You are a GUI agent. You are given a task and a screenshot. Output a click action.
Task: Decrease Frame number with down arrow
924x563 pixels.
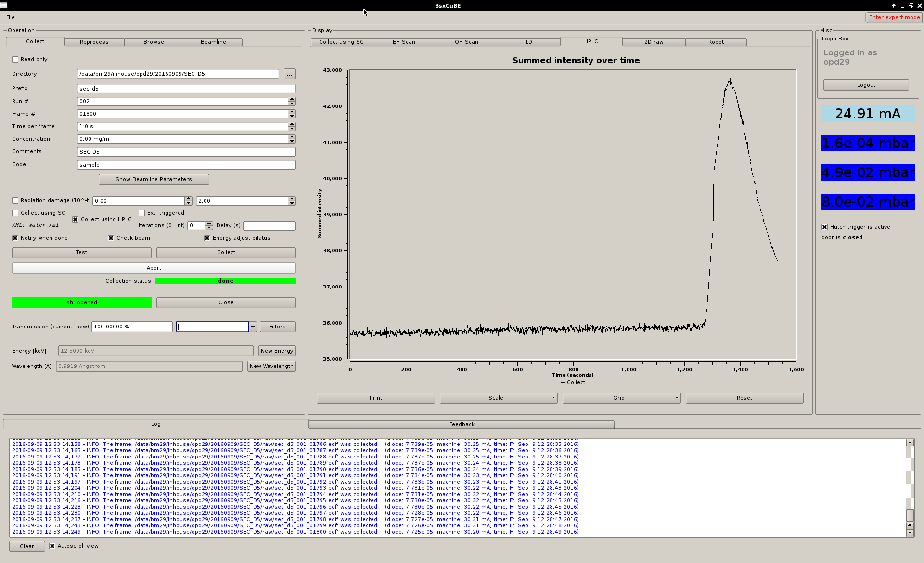tap(292, 116)
